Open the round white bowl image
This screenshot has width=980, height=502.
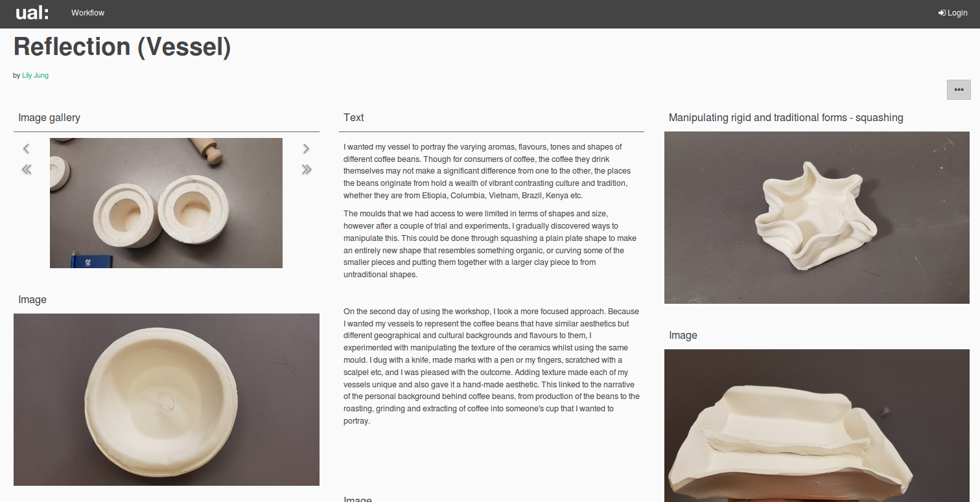(x=167, y=400)
